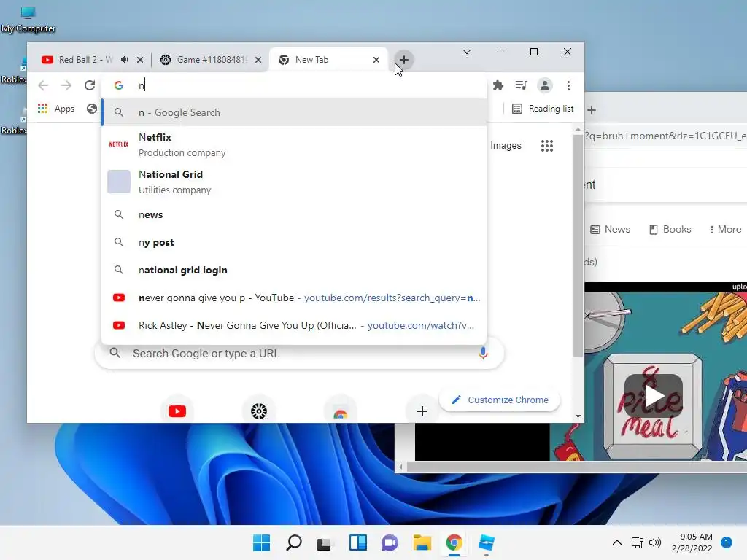Go back with the back arrow

tap(43, 85)
